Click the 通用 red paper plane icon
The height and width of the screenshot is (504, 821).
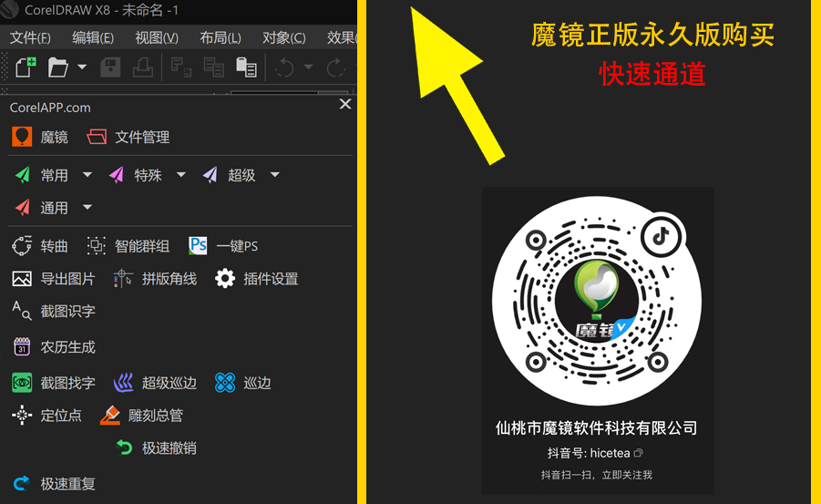point(23,208)
